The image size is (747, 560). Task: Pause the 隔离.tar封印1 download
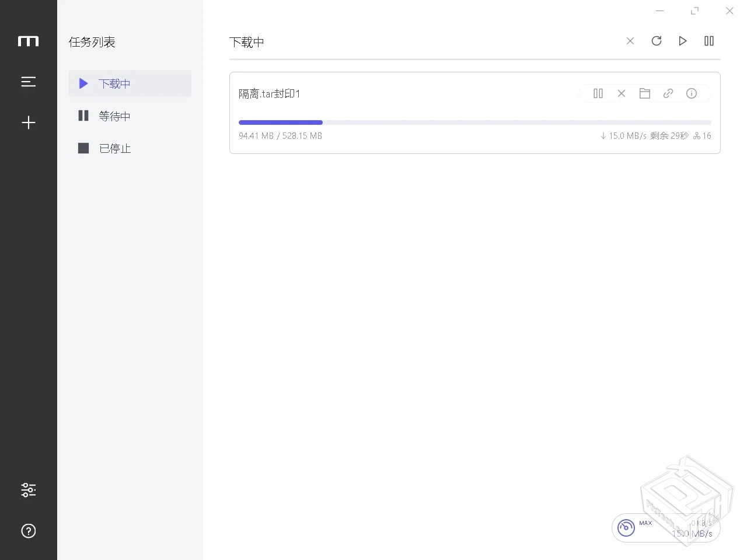[x=598, y=93]
